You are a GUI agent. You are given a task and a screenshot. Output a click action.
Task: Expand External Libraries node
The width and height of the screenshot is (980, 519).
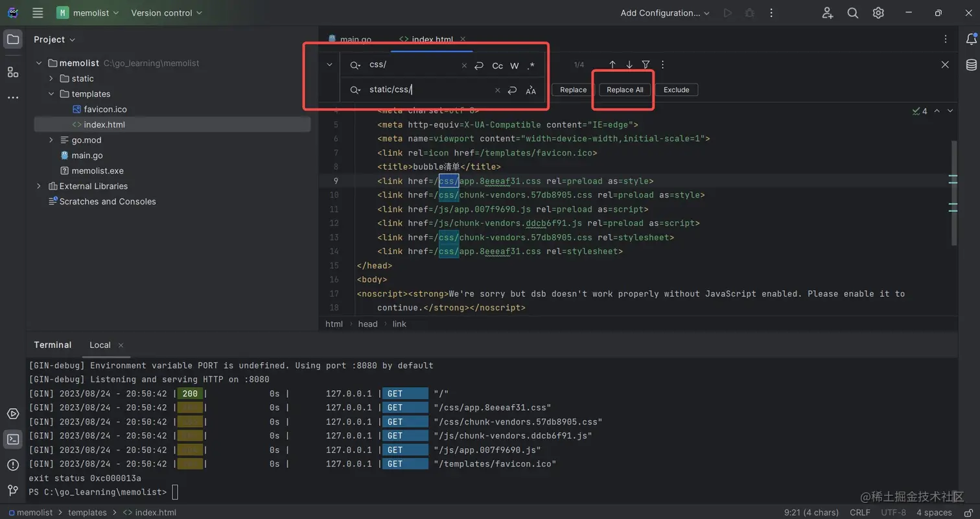click(39, 186)
